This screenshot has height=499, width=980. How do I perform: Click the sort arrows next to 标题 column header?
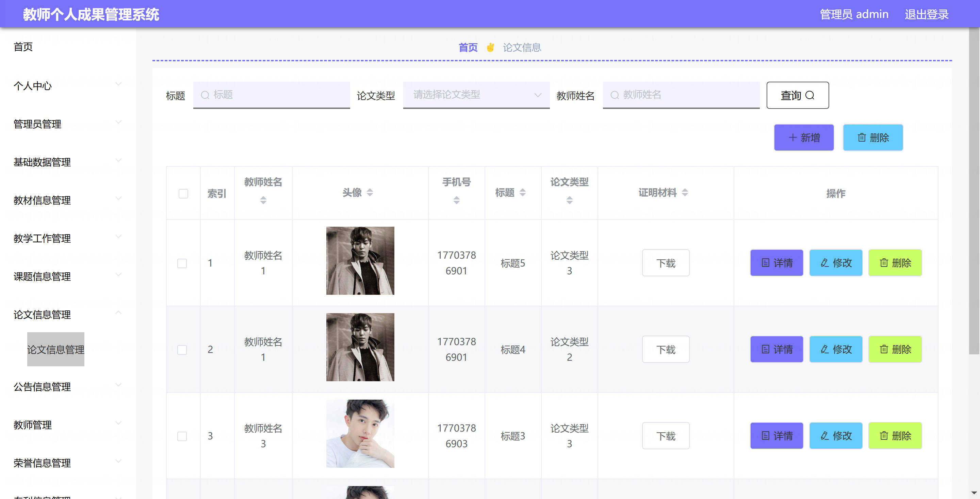click(x=523, y=193)
